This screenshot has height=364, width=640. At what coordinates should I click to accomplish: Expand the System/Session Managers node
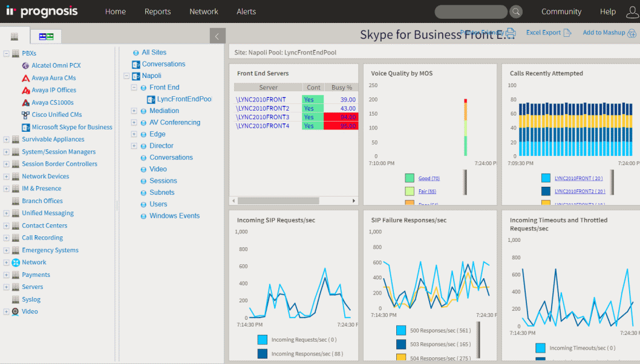6,152
